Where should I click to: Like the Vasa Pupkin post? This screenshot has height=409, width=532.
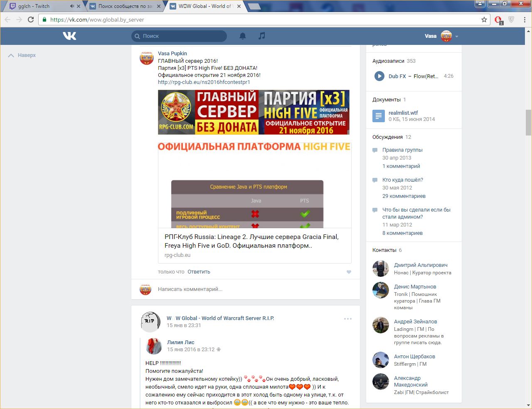click(x=349, y=272)
